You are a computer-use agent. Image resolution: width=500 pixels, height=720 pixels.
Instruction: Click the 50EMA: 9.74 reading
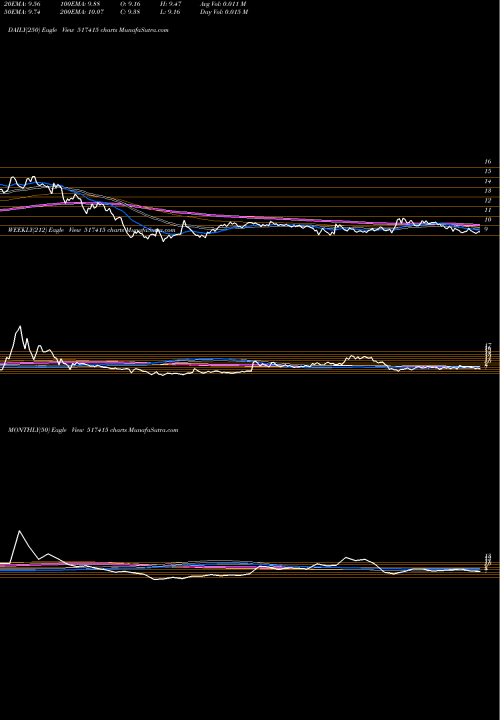23,12
